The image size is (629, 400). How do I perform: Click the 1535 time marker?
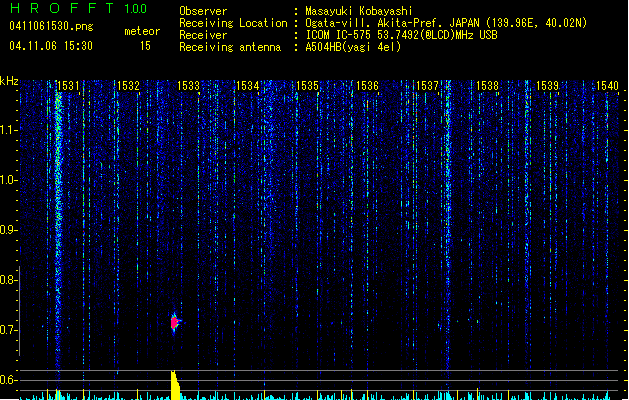click(x=307, y=86)
